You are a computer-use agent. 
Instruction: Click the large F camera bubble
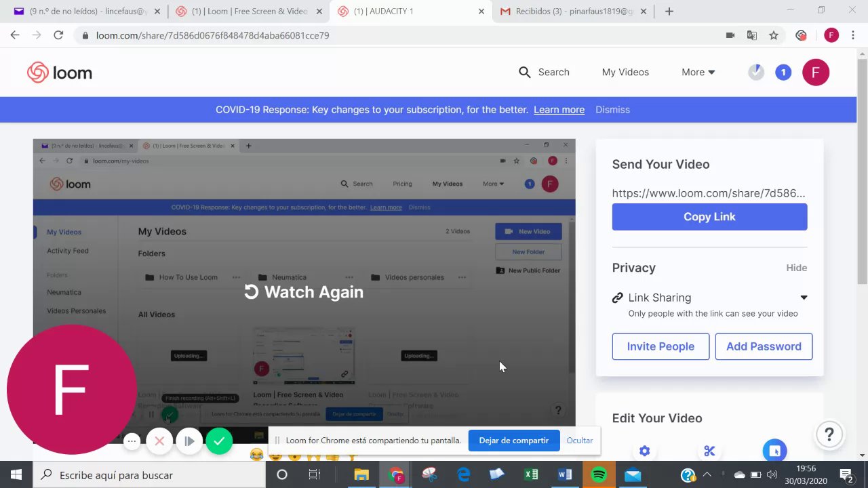point(71,390)
